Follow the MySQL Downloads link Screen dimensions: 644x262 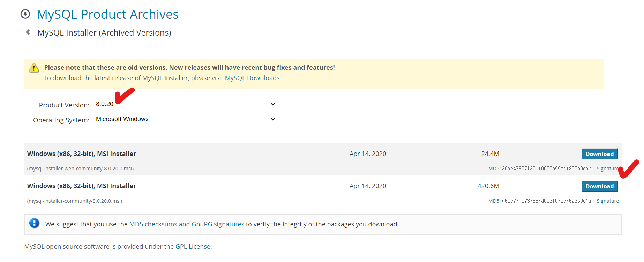click(x=252, y=78)
